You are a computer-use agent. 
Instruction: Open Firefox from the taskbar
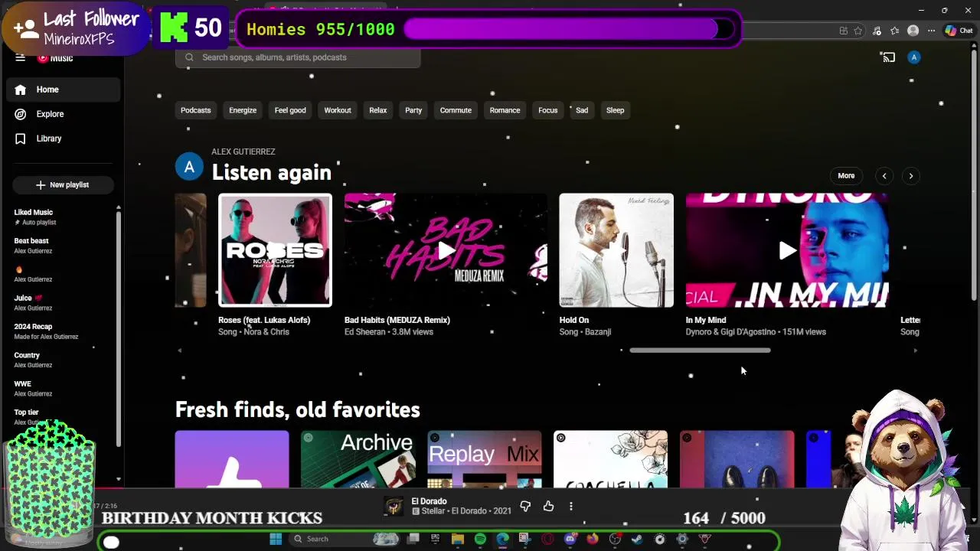[592, 539]
